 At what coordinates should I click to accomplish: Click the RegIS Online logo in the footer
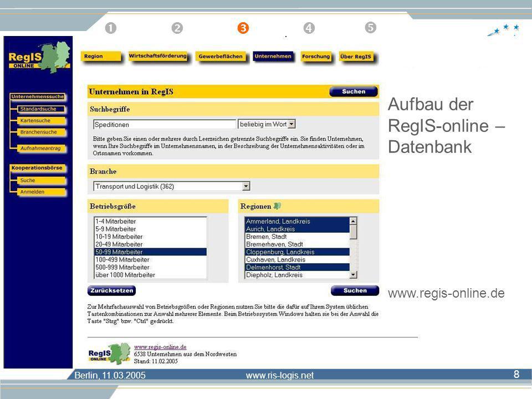coord(109,354)
